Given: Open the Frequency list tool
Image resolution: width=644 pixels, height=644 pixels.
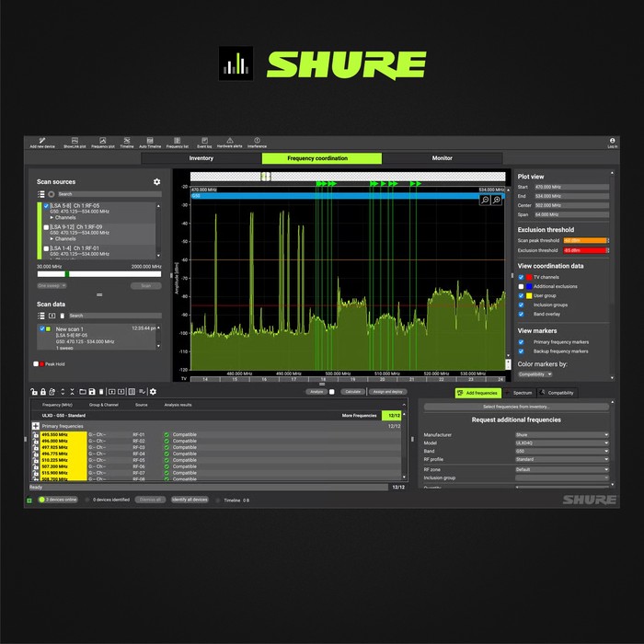Looking at the screenshot, I should 177,143.
